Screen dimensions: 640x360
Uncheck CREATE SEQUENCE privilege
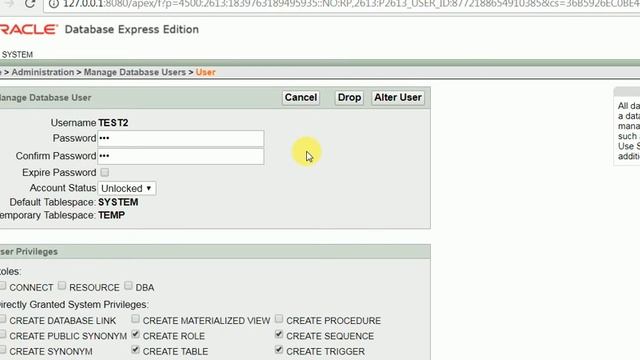point(279,334)
